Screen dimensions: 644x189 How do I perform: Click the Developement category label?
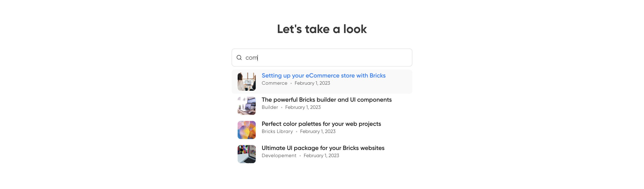[x=279, y=155]
